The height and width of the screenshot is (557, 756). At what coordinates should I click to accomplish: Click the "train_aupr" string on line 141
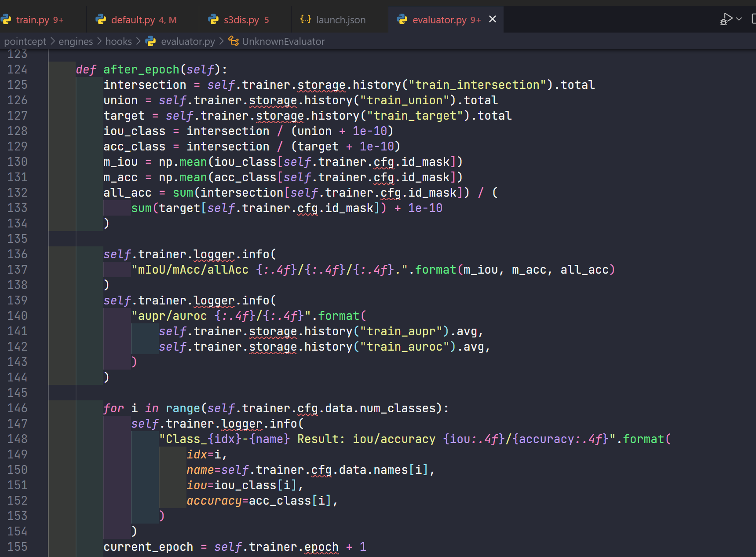(x=401, y=331)
